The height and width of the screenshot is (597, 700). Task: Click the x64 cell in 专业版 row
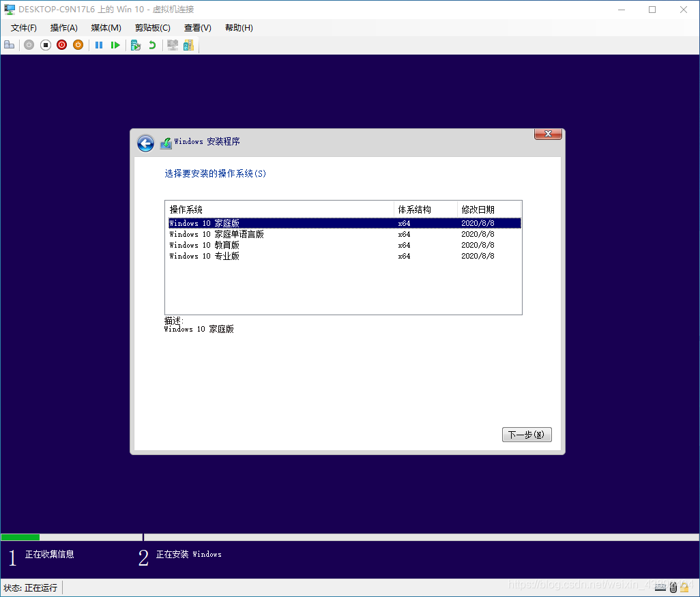point(404,256)
